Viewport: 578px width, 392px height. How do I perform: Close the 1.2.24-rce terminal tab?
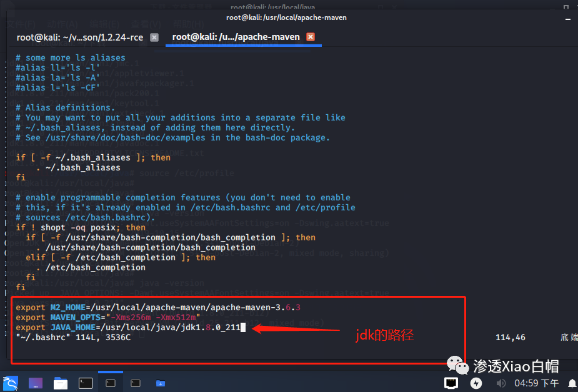click(154, 37)
